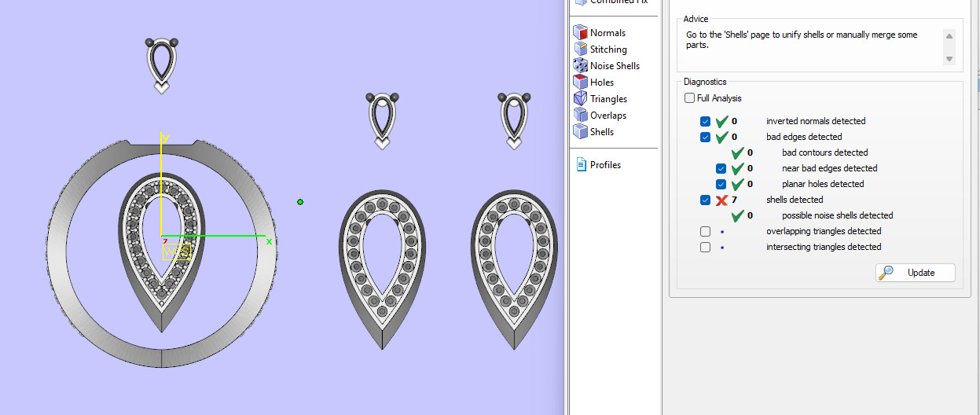Click the ring with teardrop model

161,252
